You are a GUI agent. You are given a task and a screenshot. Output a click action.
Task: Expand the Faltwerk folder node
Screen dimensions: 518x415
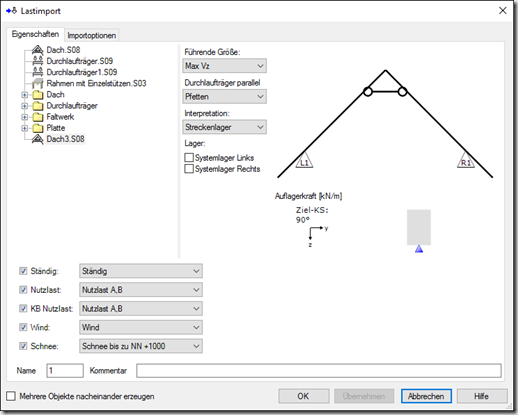(24, 117)
